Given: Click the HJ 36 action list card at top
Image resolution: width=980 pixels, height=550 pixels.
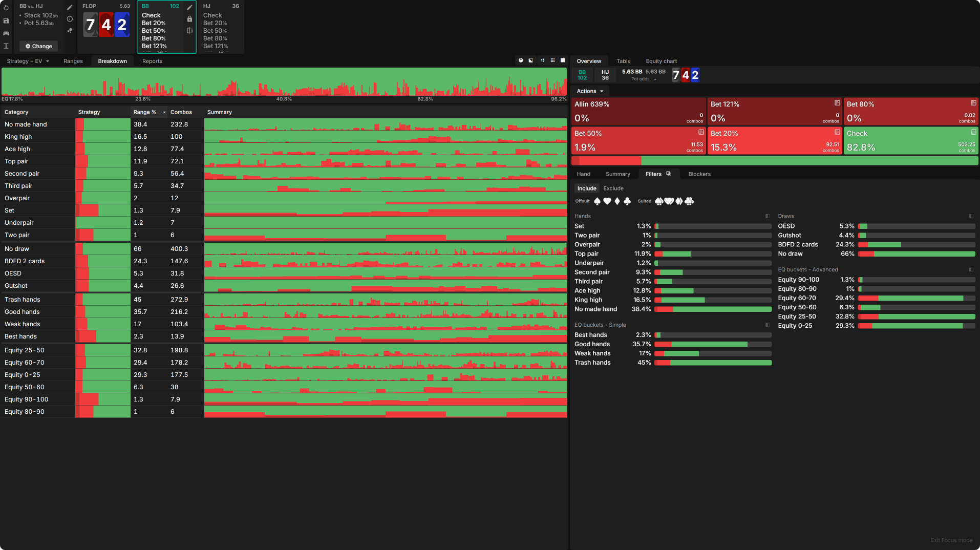Looking at the screenshot, I should tap(221, 27).
